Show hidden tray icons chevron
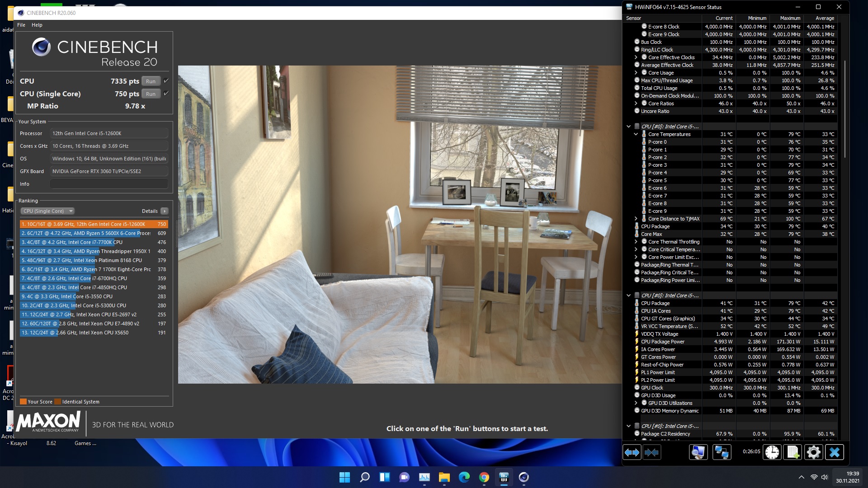The image size is (868, 488). click(x=801, y=477)
